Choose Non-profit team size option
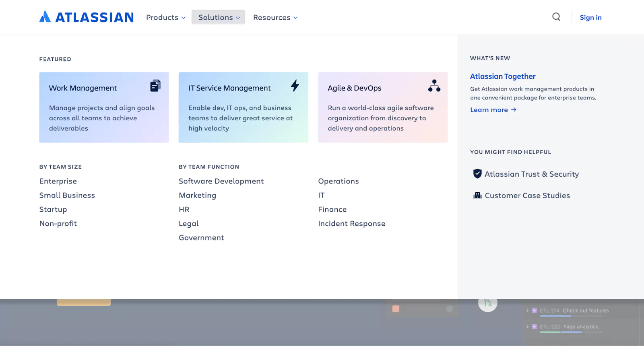The width and height of the screenshot is (644, 346). pyautogui.click(x=58, y=224)
